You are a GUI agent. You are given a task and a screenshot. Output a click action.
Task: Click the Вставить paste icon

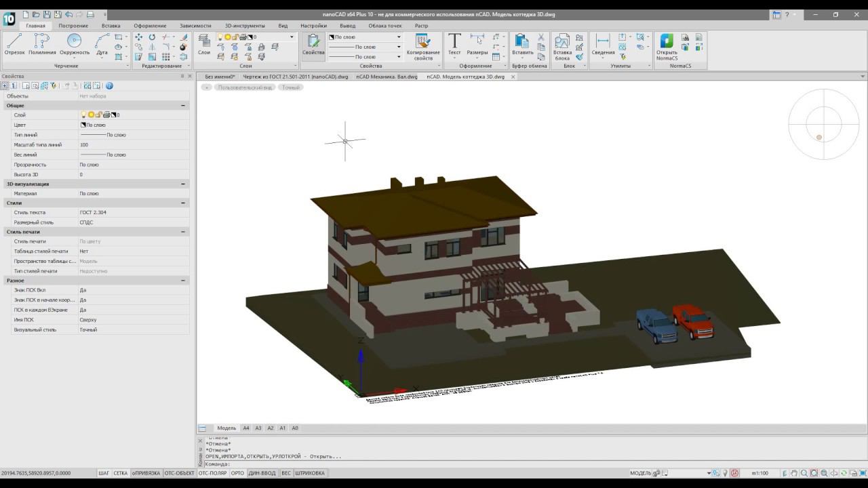point(522,44)
